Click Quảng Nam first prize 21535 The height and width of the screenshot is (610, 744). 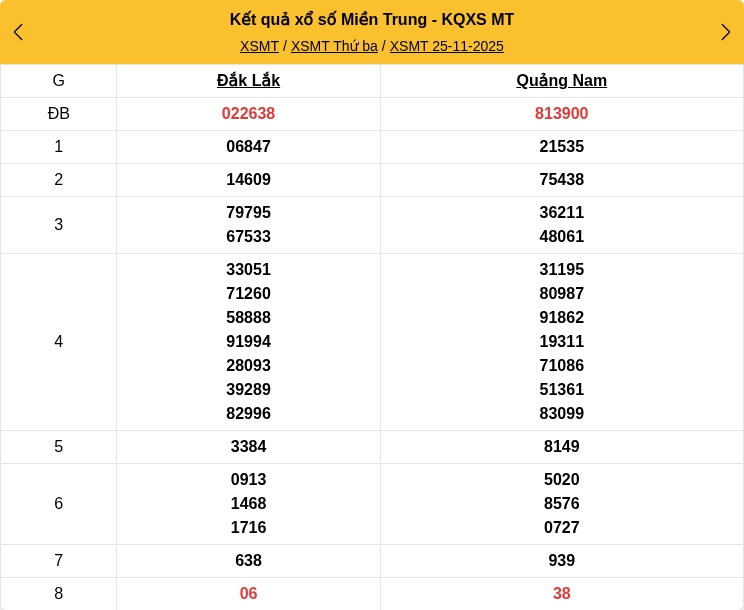pos(561,147)
